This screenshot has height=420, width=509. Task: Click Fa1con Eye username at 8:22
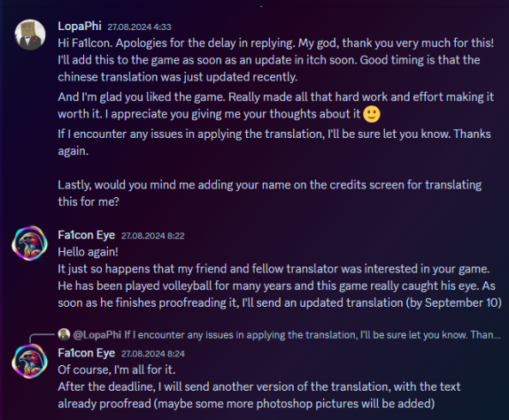[87, 235]
